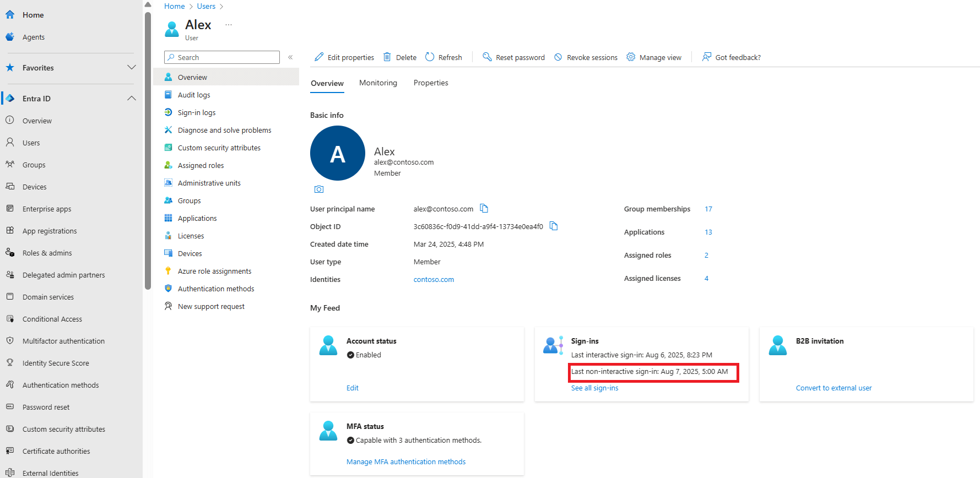The height and width of the screenshot is (478, 980).
Task: Click Manage MFA authentication methods link
Action: [406, 462]
